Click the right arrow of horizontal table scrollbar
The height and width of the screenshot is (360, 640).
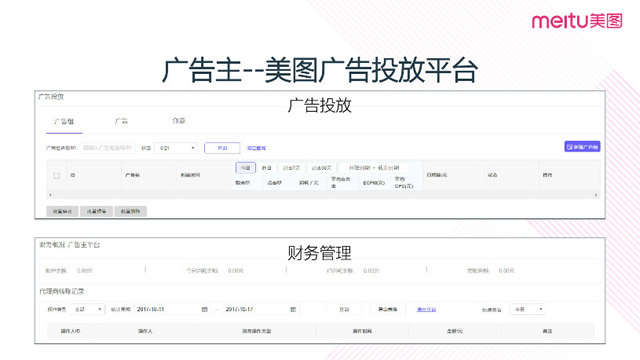point(596,195)
